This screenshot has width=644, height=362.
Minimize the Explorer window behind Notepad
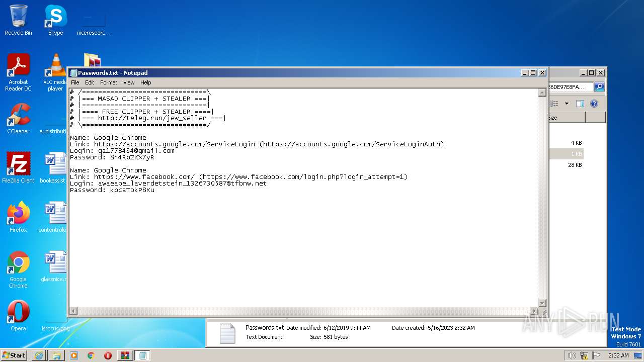click(x=583, y=73)
